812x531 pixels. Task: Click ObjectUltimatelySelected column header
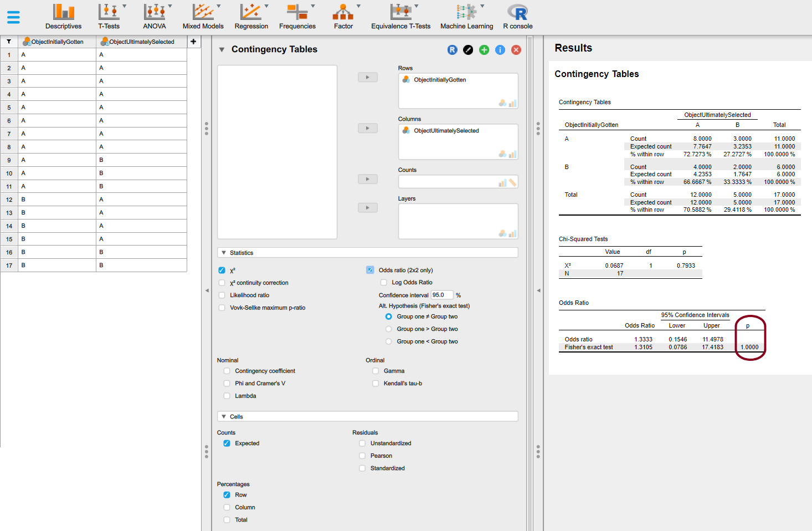point(141,42)
